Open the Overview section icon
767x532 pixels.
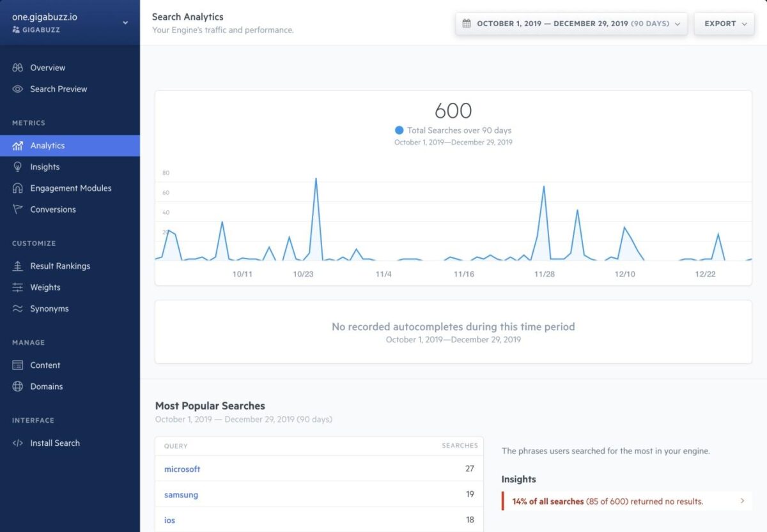pyautogui.click(x=17, y=67)
